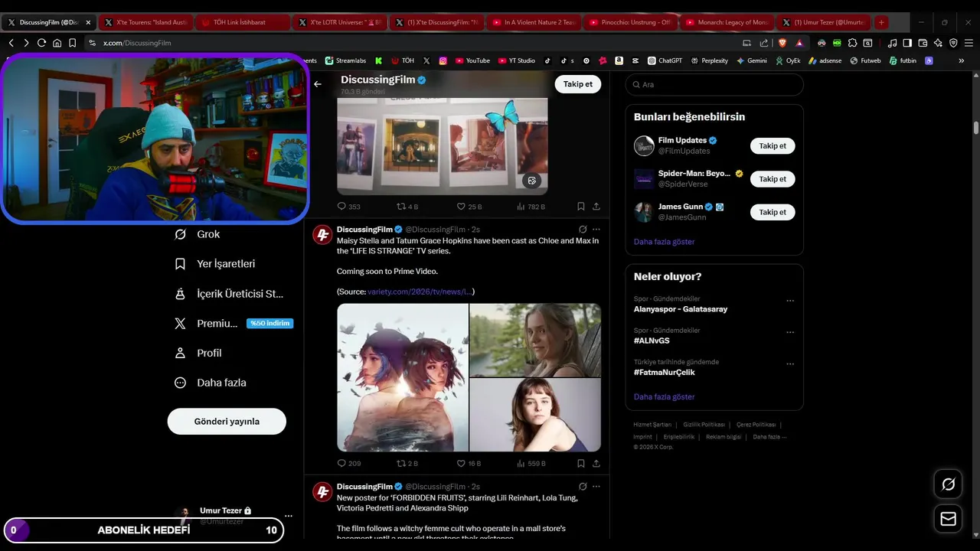This screenshot has height=551, width=980.
Task: Open İçerik Üreticisi Studio sidebar item
Action: pyautogui.click(x=229, y=294)
